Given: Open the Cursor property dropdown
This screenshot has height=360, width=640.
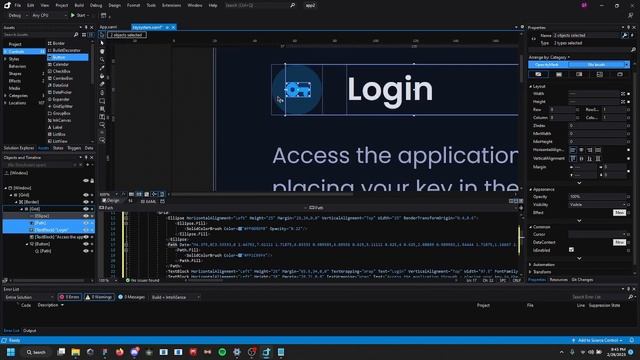Looking at the screenshot, I should (x=597, y=234).
